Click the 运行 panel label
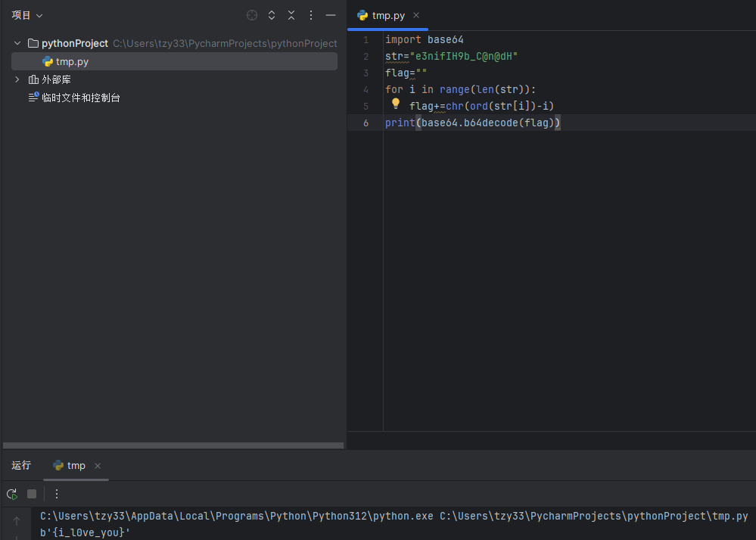This screenshot has height=540, width=756. (x=21, y=466)
